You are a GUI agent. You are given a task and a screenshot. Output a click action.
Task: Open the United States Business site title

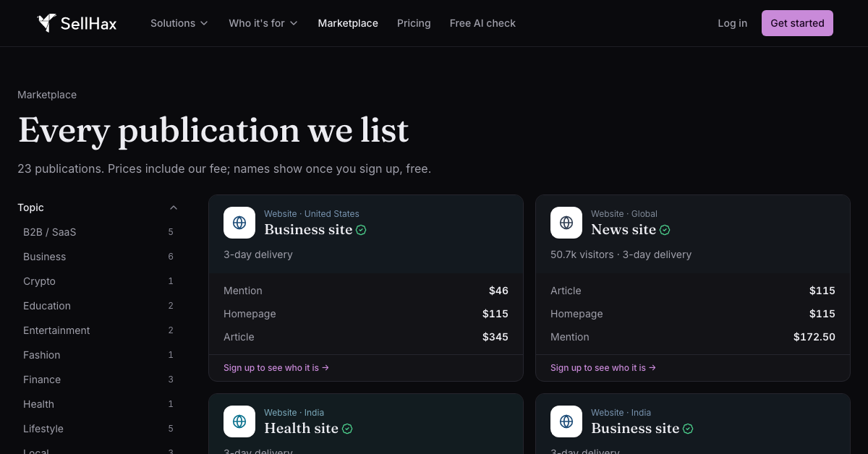pos(308,230)
